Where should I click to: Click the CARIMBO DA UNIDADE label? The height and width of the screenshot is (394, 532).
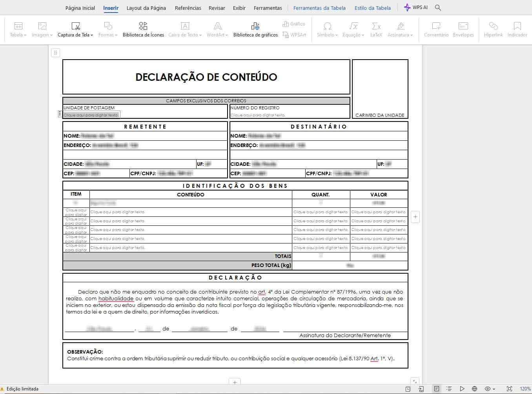(380, 115)
